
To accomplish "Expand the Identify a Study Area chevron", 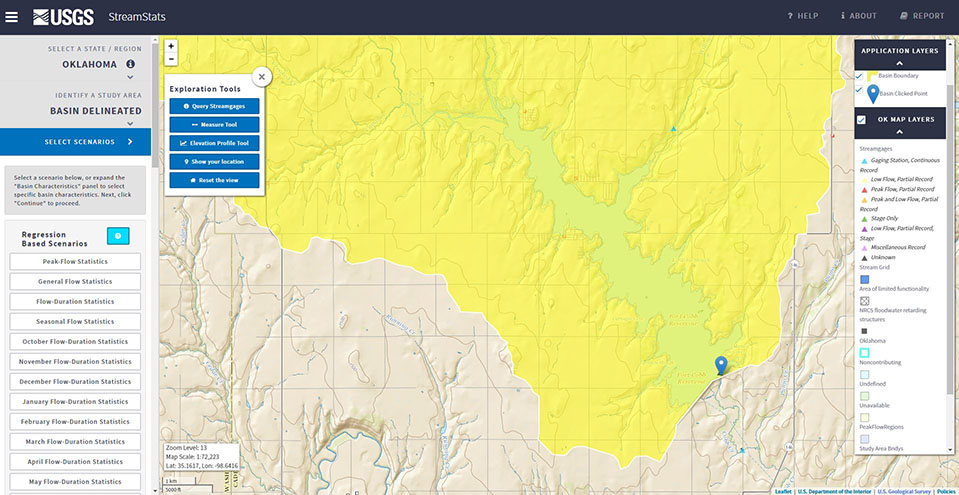I will point(130,123).
